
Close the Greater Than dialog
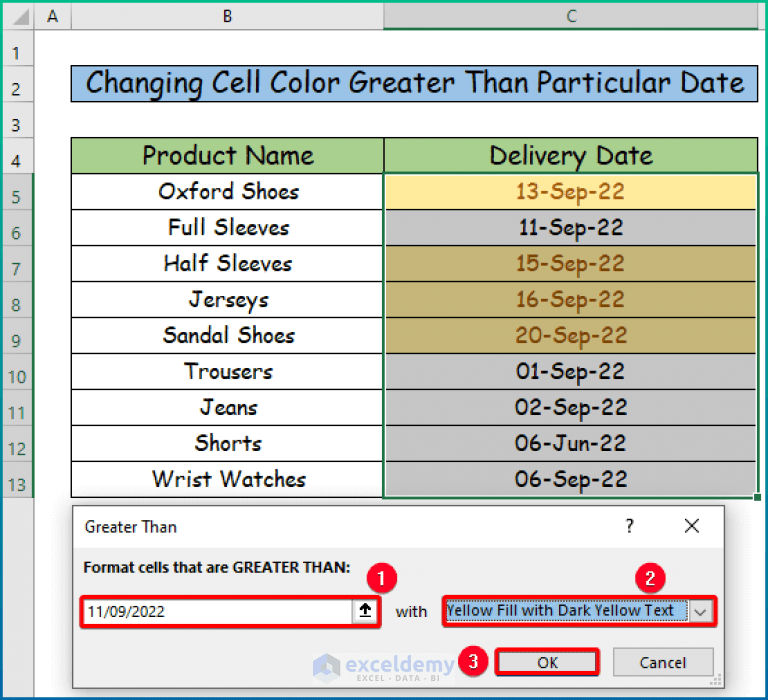click(692, 526)
